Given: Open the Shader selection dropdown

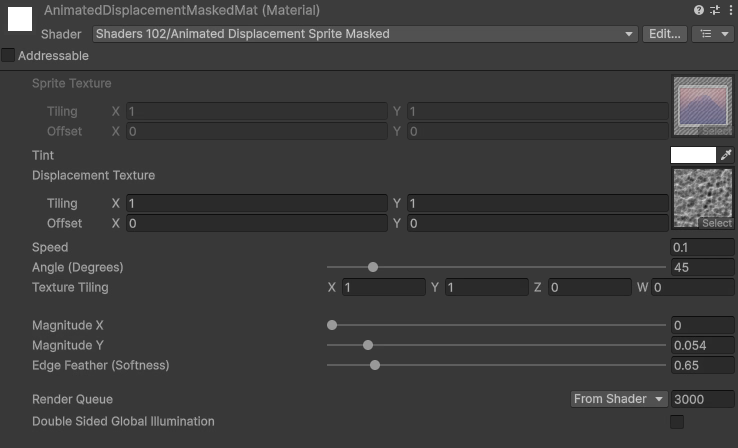Looking at the screenshot, I should 364,34.
